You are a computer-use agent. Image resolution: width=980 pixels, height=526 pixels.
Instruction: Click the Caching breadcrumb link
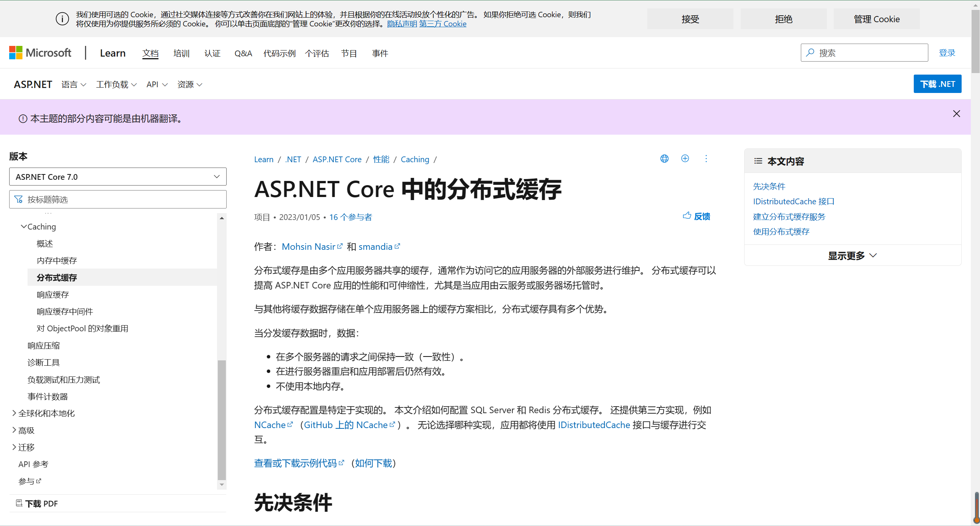pyautogui.click(x=415, y=159)
